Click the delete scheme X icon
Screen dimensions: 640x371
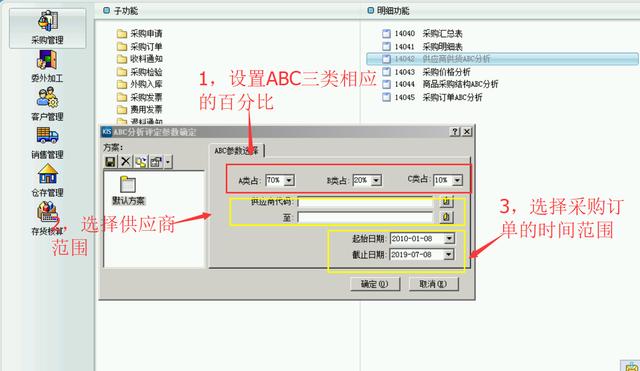point(126,162)
